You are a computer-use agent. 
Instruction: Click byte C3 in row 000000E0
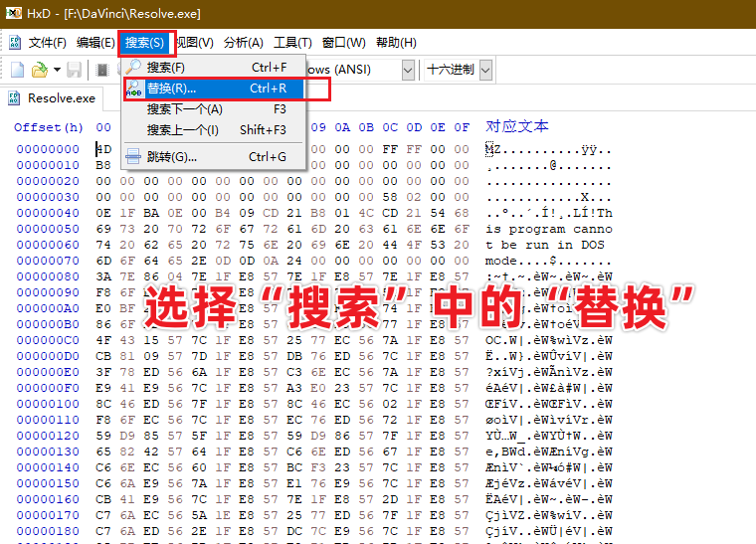pos(294,372)
